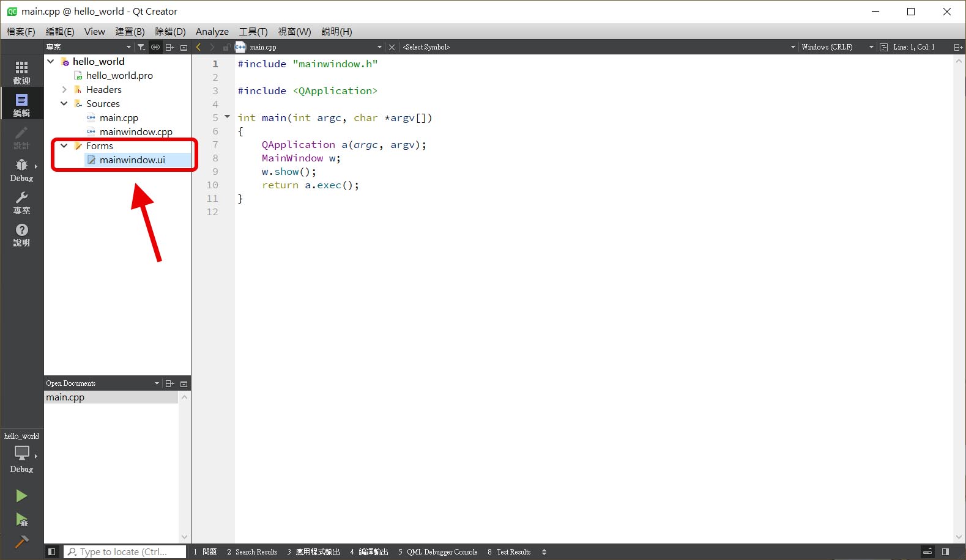Show the 問題 output pane

(206, 551)
